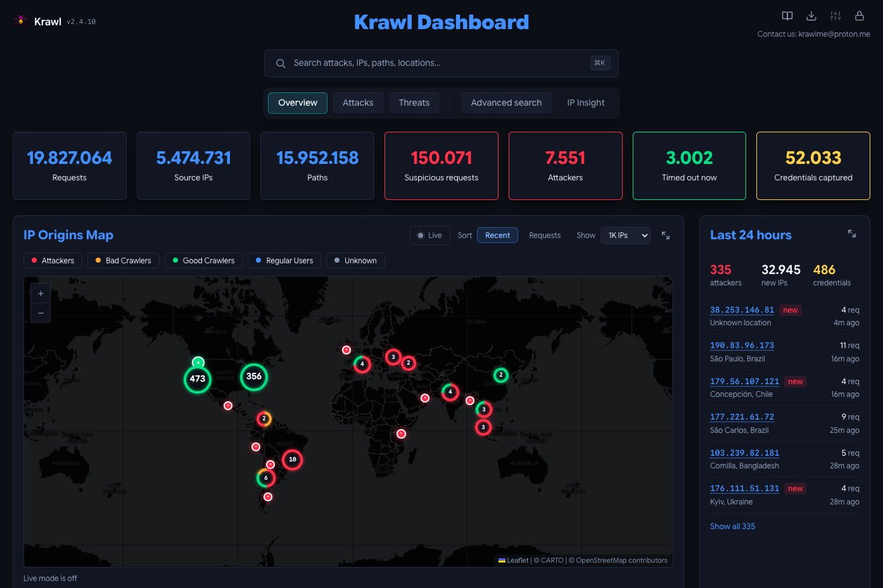Click the download export icon

[x=811, y=16]
